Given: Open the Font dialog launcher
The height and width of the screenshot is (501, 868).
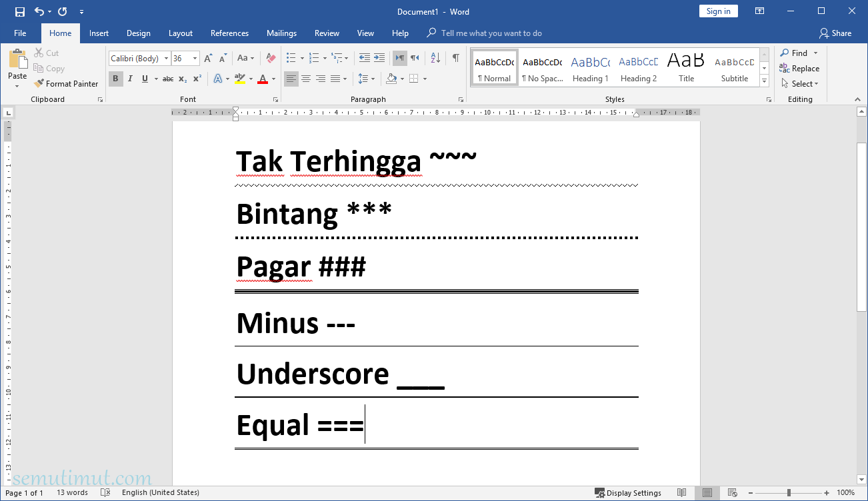Looking at the screenshot, I should (275, 99).
